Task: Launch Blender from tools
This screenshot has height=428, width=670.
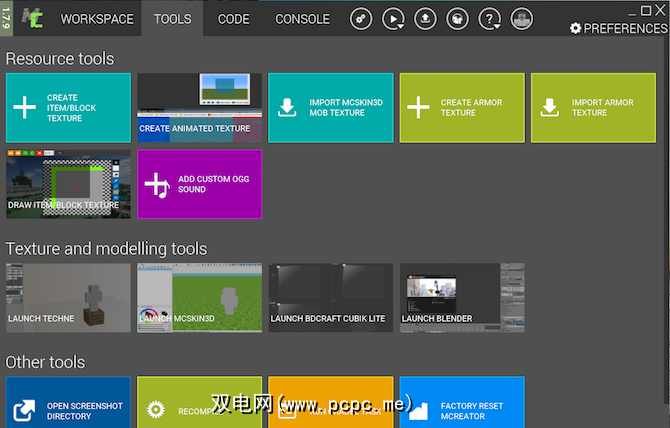Action: (461, 297)
